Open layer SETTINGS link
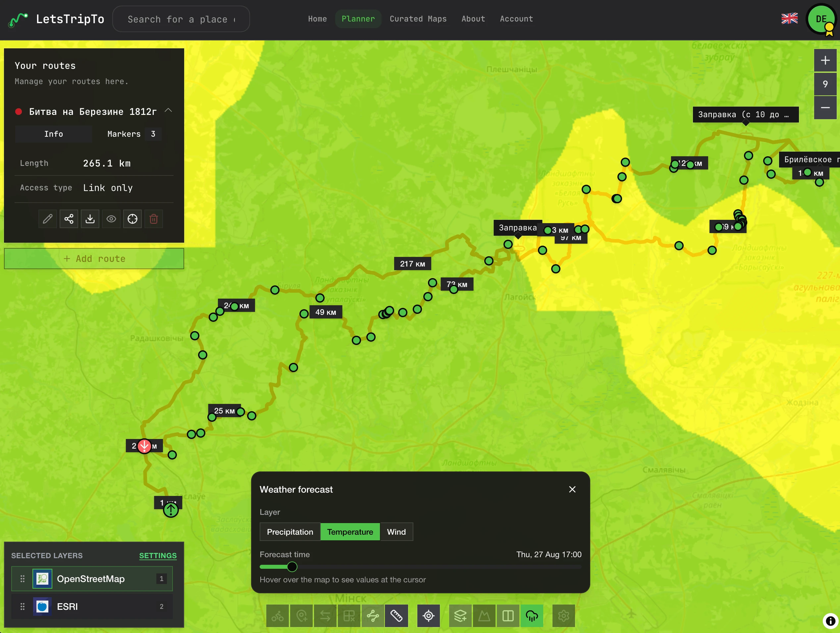Screen dimensions: 840x633 click(x=158, y=556)
